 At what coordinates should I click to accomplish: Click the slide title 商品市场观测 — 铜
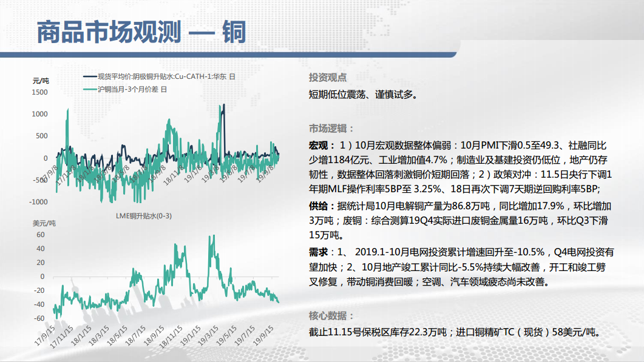pyautogui.click(x=141, y=32)
